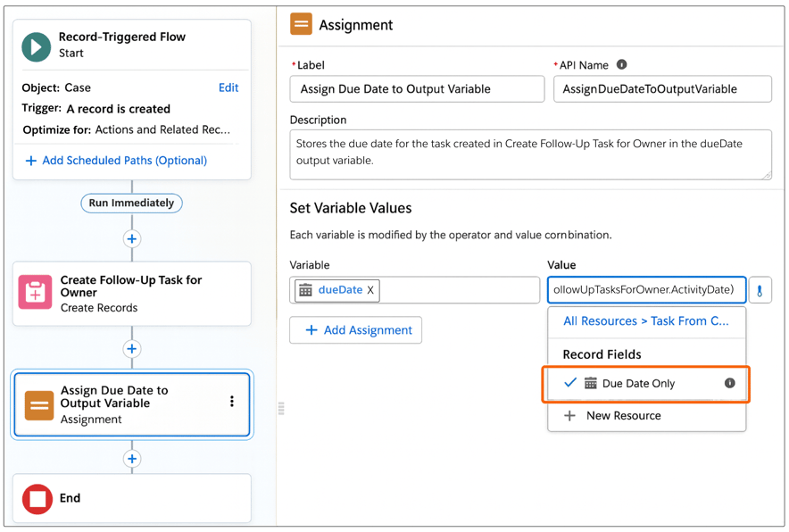The width and height of the screenshot is (789, 532).
Task: Open the Assignment element three-dot menu
Action: (x=232, y=402)
